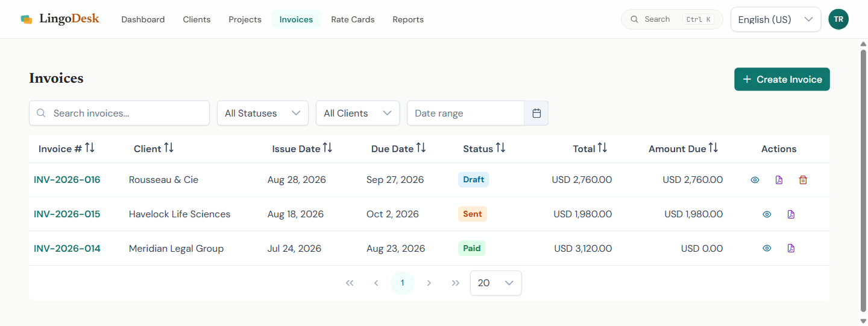Click amount due USD 0.00
The image size is (868, 326).
702,248
